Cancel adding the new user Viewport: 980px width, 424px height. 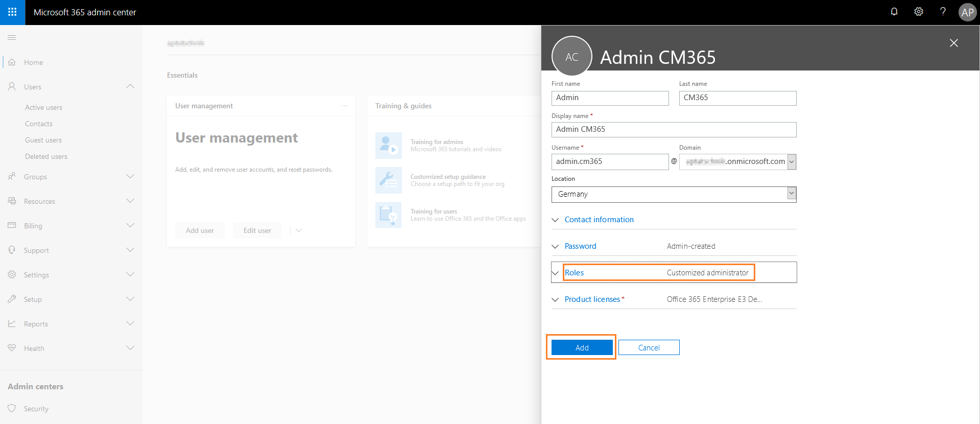(649, 347)
